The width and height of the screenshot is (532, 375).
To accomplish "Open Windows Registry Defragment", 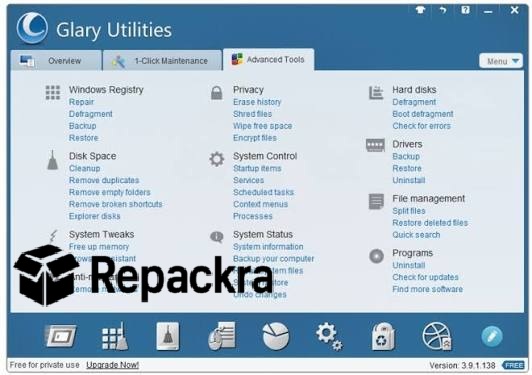I will coord(91,114).
